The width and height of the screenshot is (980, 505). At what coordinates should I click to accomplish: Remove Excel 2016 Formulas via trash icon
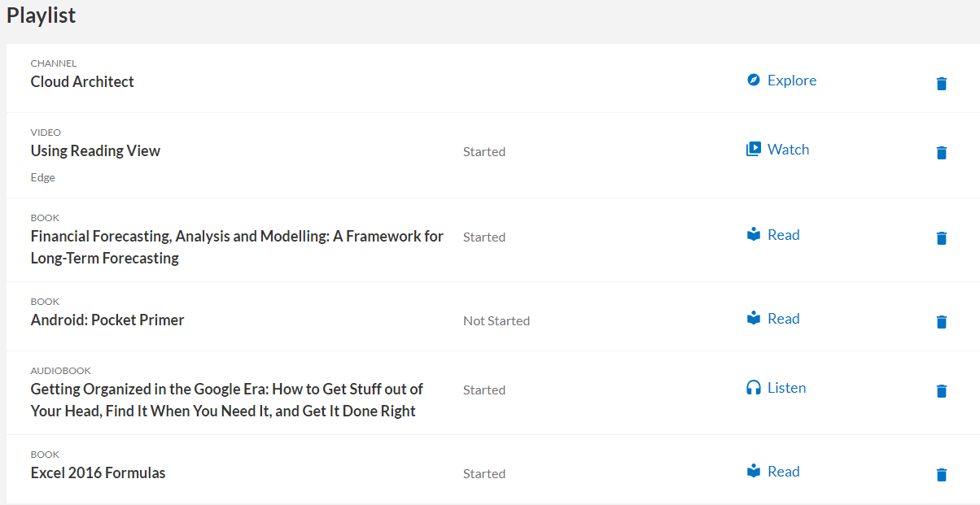[942, 474]
